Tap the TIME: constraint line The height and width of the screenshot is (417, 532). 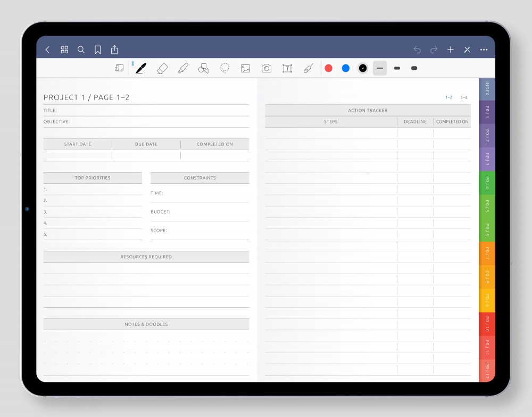point(200,193)
